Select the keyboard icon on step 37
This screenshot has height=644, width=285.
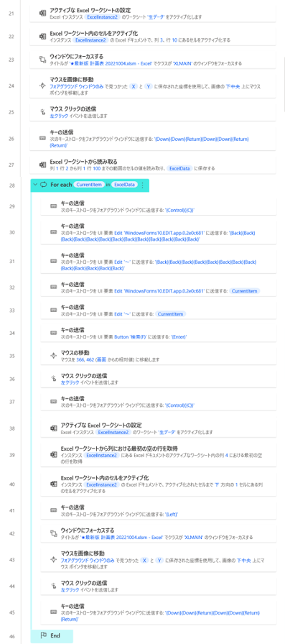click(53, 401)
